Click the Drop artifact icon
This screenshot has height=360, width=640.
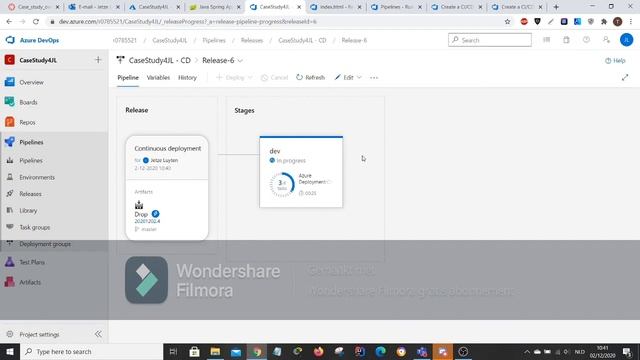click(x=139, y=205)
